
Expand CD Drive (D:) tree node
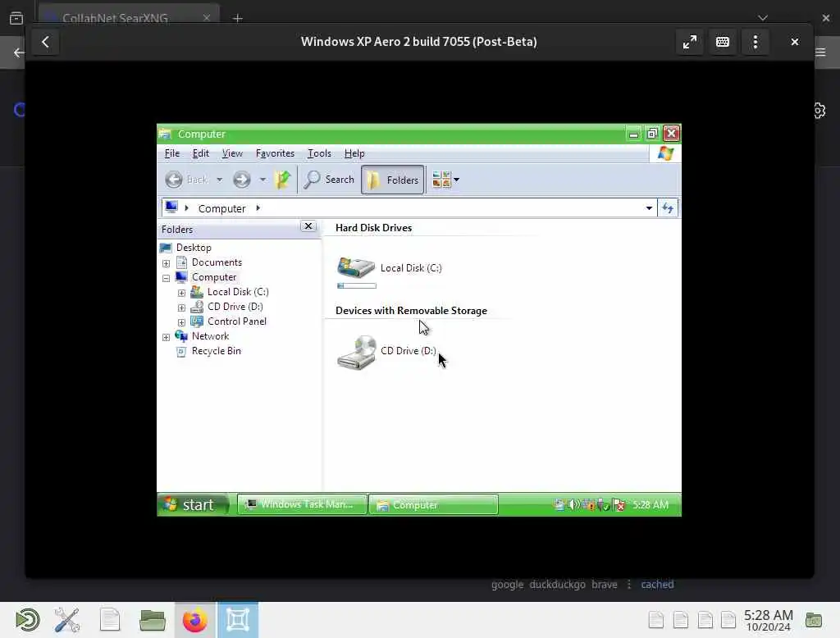[x=181, y=308]
